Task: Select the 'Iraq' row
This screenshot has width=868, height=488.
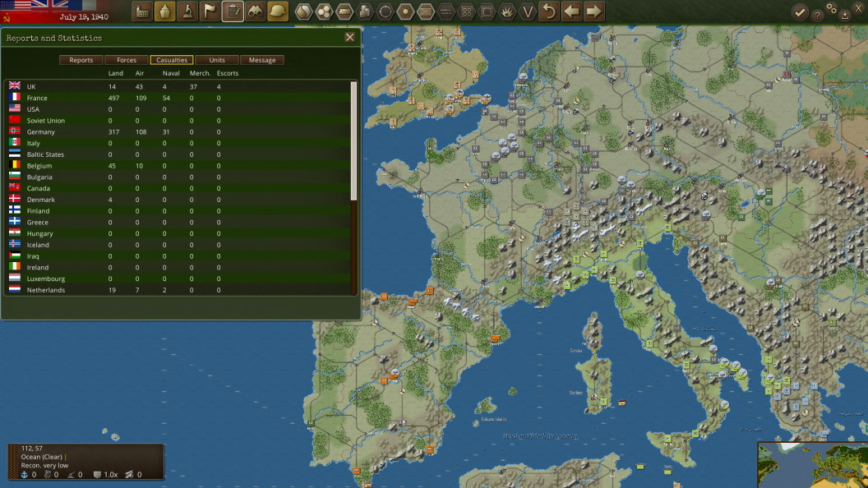Action: point(178,256)
